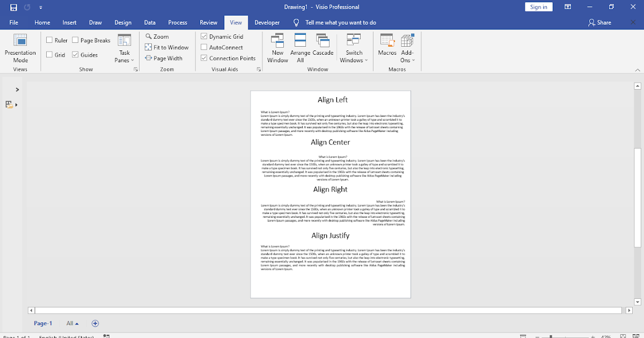The height and width of the screenshot is (338, 644).
Task: Open the All pages dropdown
Action: pos(71,323)
